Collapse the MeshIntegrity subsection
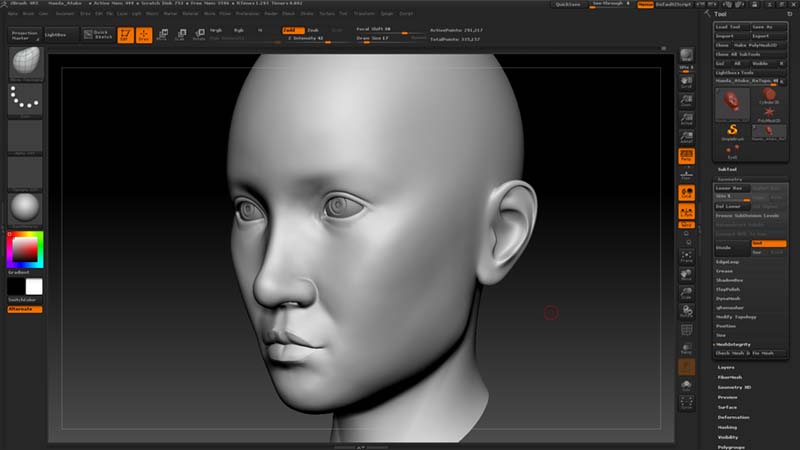Viewport: 800px width, 450px height. point(733,344)
